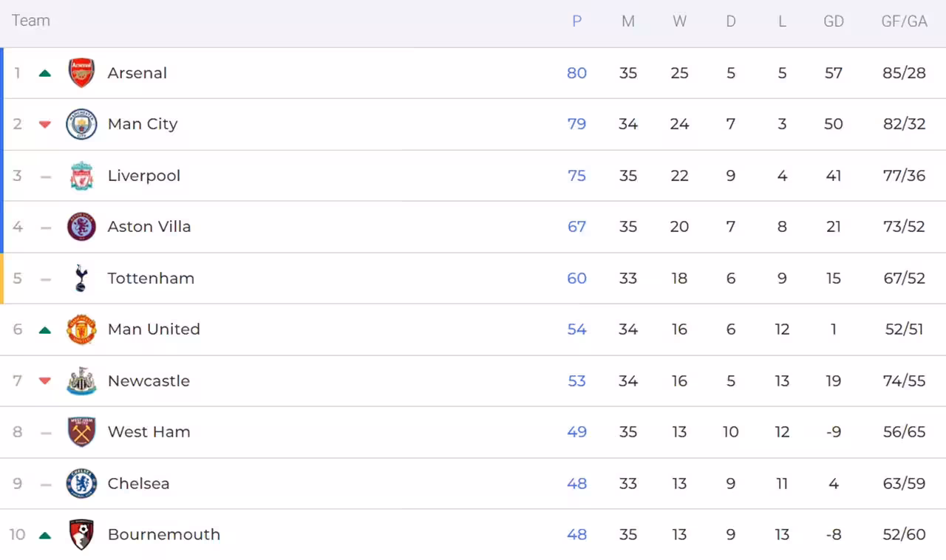The height and width of the screenshot is (560, 946).
Task: Click the Newcastle club badge
Action: point(81,381)
